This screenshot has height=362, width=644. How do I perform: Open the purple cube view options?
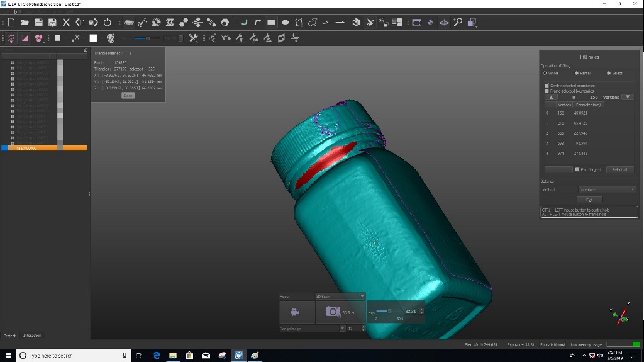pyautogui.click(x=472, y=22)
